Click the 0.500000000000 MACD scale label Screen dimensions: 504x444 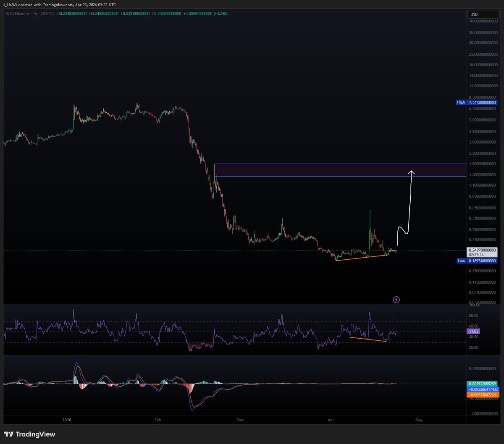point(483,369)
